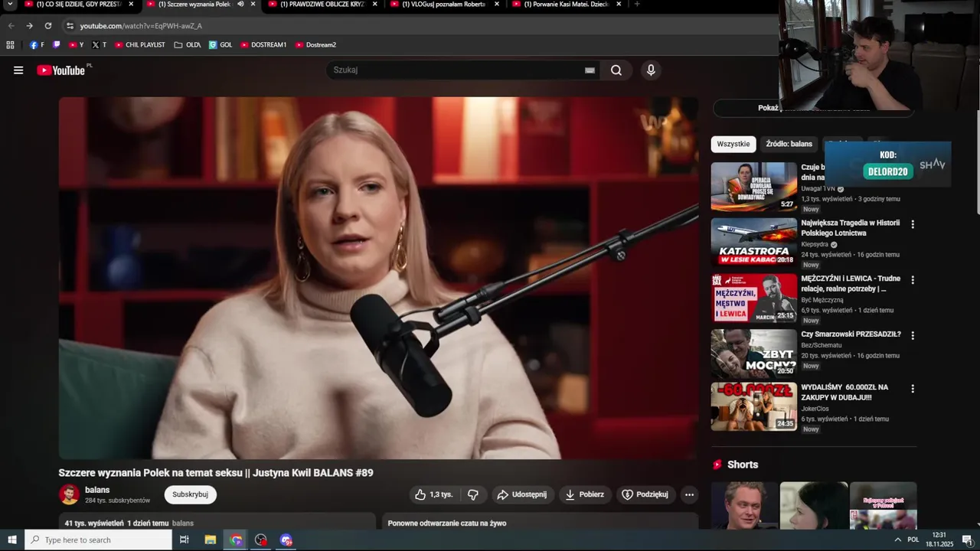Open the Dostream2 bookmark
The image size is (980, 551).
coord(315,45)
